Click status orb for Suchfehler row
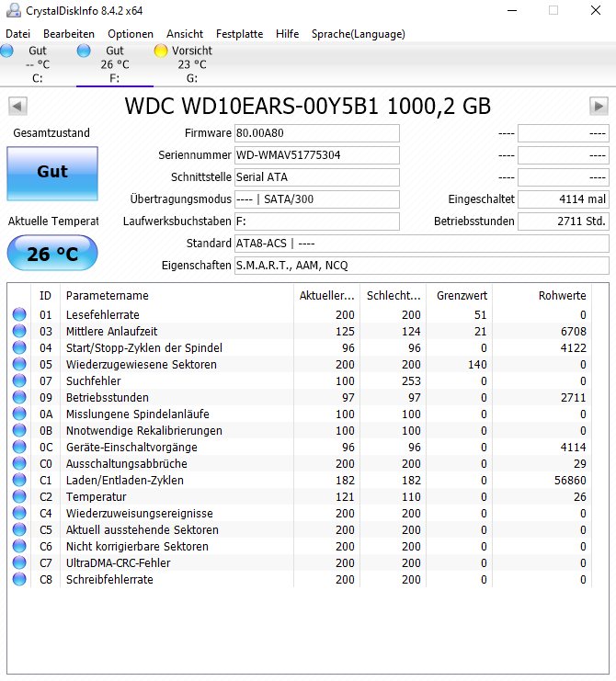616x681 pixels. point(19,380)
